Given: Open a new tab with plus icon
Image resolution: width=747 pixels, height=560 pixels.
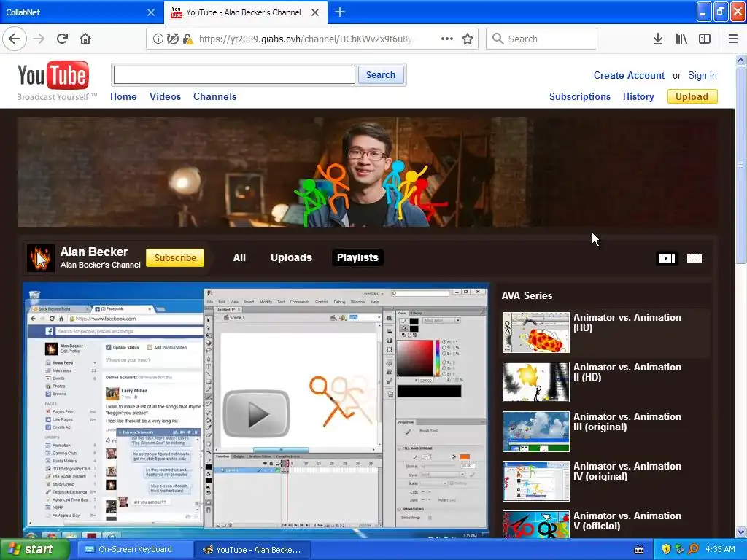Looking at the screenshot, I should coord(340,12).
